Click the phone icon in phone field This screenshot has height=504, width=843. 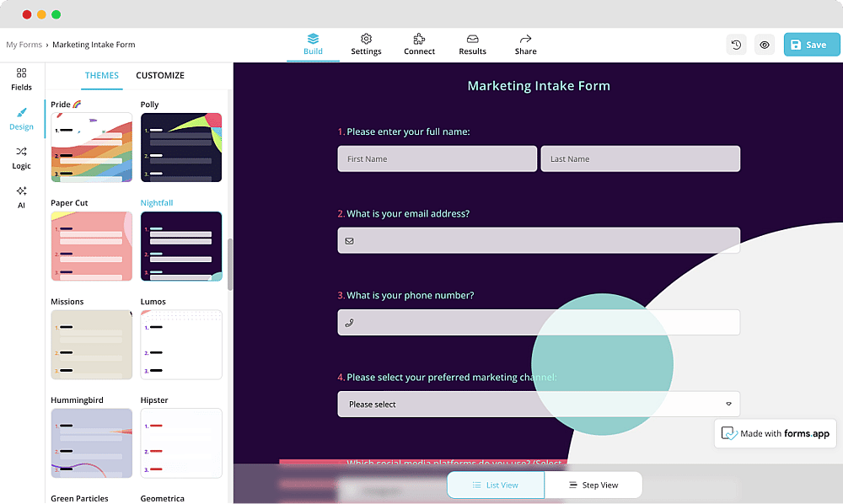click(x=350, y=323)
